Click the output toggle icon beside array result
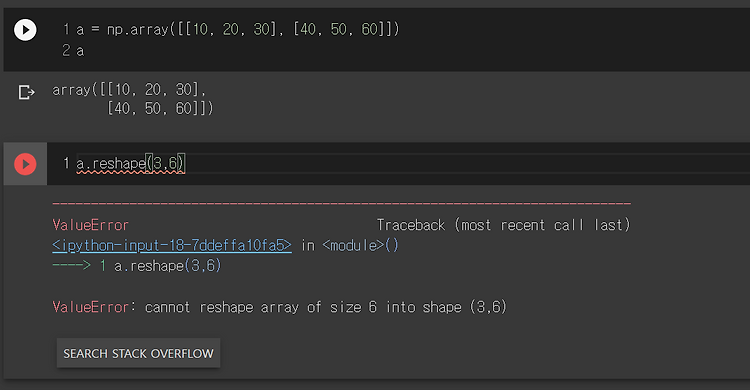The image size is (750, 390). point(26,92)
